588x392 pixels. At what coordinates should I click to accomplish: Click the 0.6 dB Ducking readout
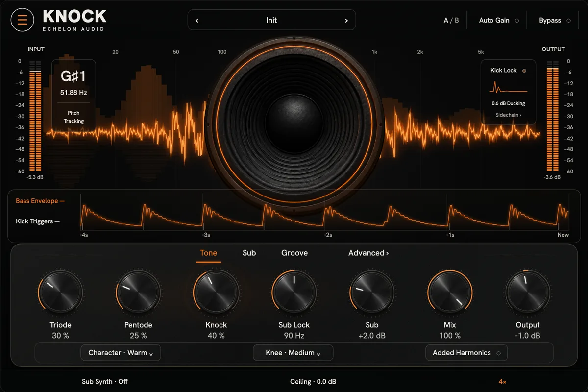coord(508,104)
